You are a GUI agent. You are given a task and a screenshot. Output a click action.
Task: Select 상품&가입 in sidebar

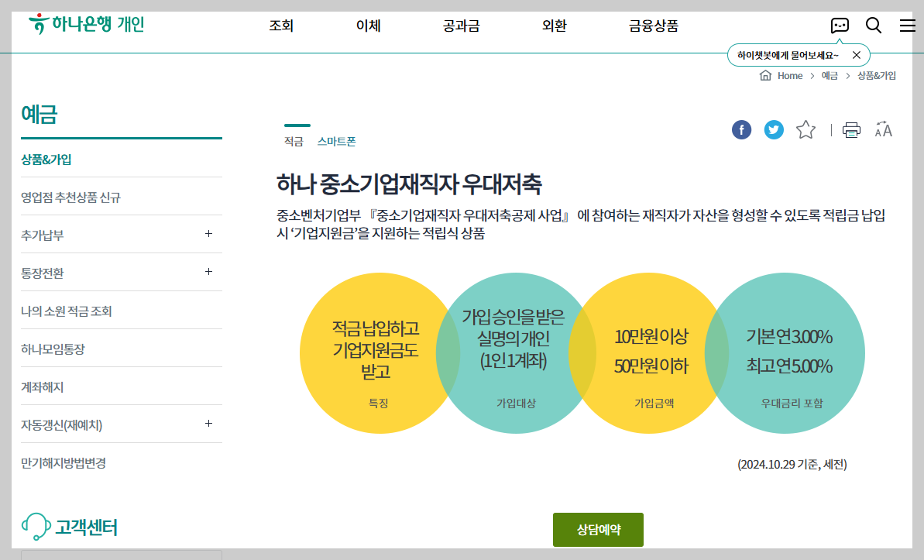tap(46, 160)
